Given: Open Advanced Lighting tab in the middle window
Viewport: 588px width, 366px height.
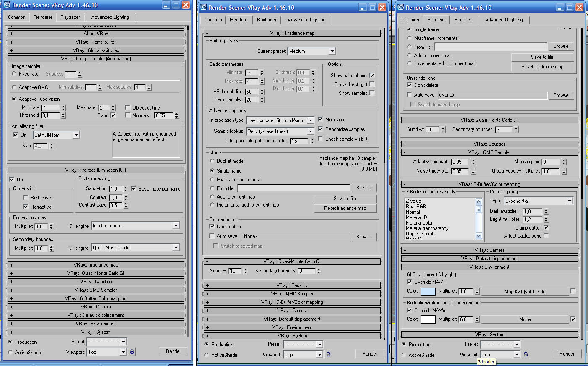Looking at the screenshot, I should click(306, 20).
